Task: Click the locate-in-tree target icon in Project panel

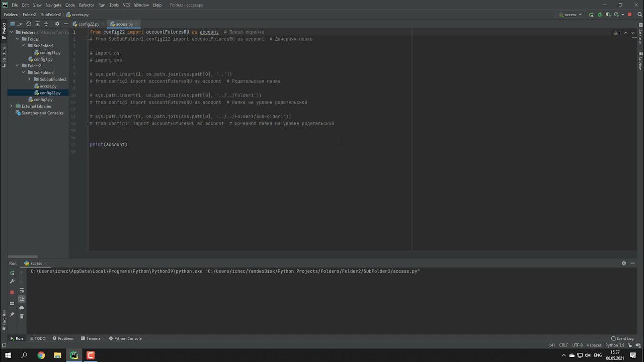Action: pos(29,24)
